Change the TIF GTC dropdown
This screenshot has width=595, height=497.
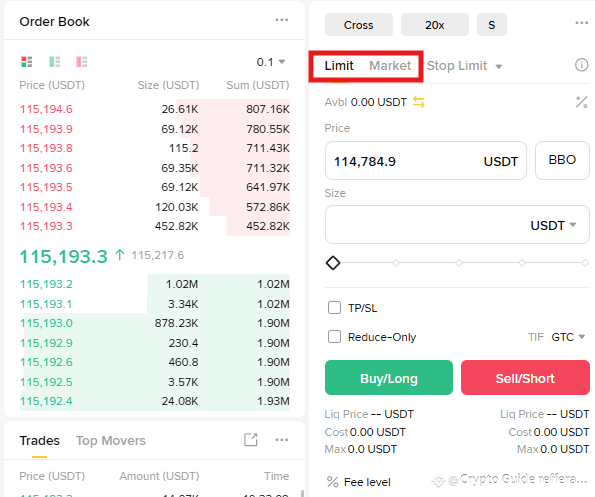tap(568, 337)
